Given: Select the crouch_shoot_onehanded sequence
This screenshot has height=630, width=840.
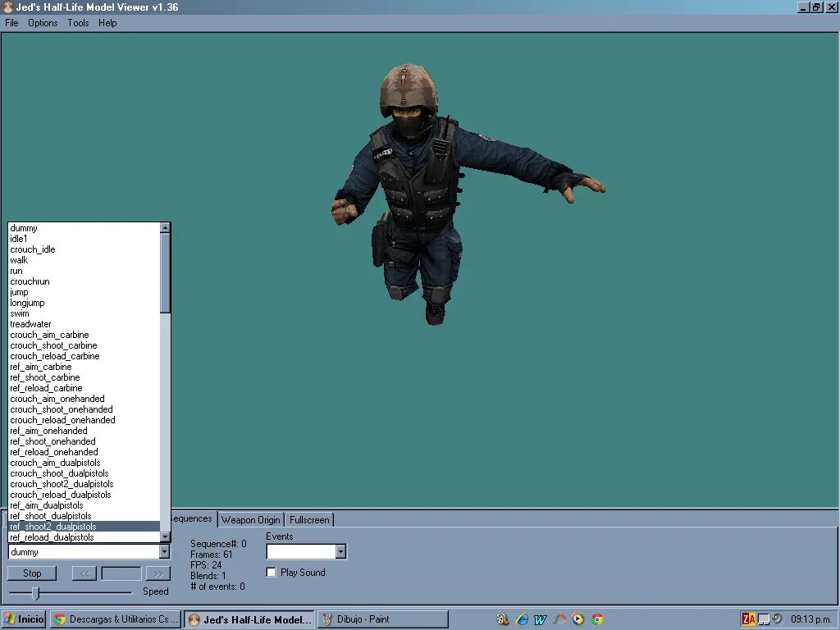Looking at the screenshot, I should pyautogui.click(x=84, y=410).
